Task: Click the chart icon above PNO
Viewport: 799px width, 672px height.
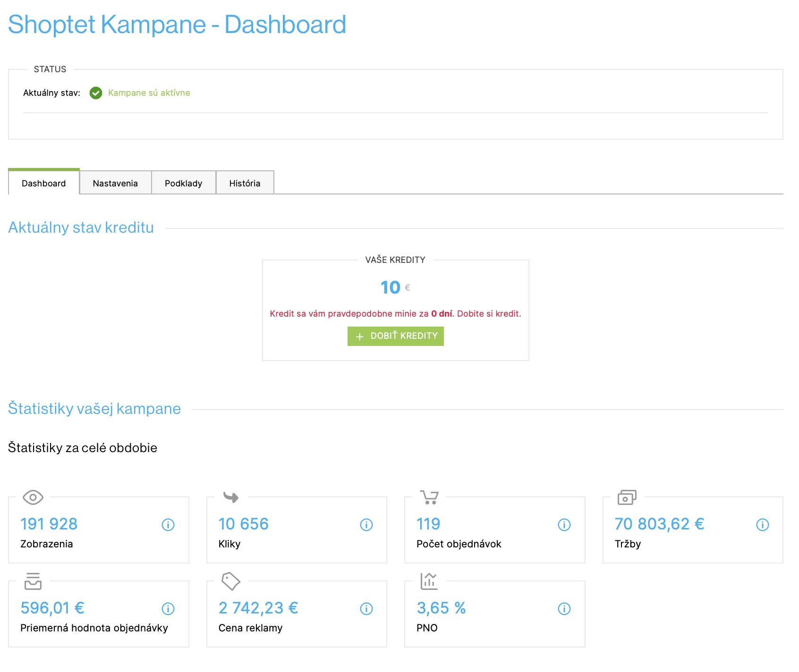Action: point(429,581)
